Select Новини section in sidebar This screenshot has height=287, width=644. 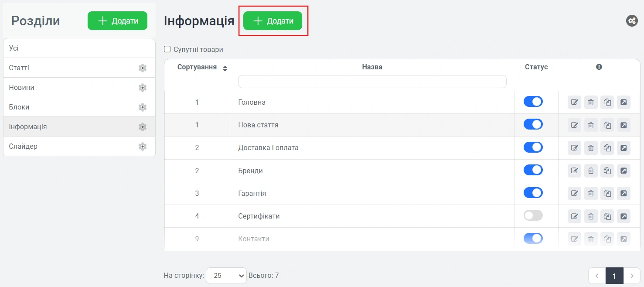pyautogui.click(x=22, y=88)
